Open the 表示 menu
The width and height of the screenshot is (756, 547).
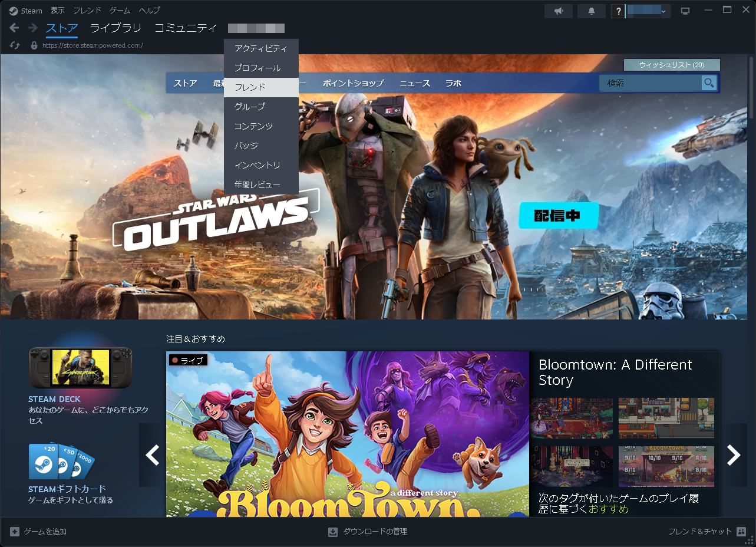coord(58,11)
